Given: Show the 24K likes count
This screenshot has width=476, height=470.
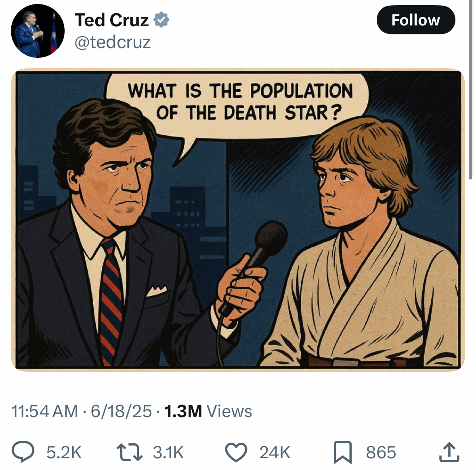Looking at the screenshot, I should (x=275, y=452).
